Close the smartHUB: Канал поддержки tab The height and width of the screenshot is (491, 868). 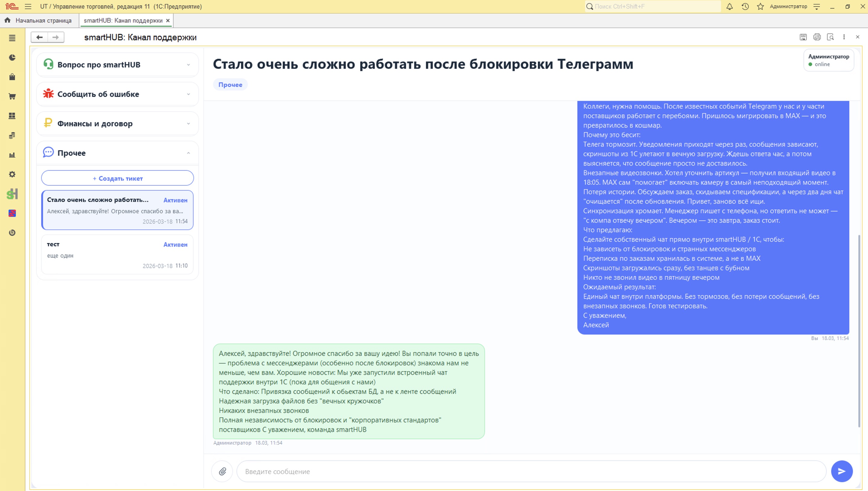pos(168,21)
